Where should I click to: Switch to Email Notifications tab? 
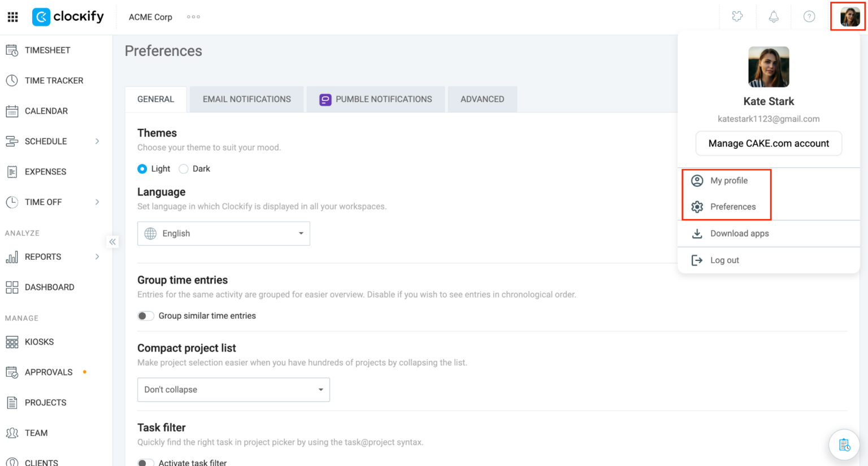coord(247,99)
